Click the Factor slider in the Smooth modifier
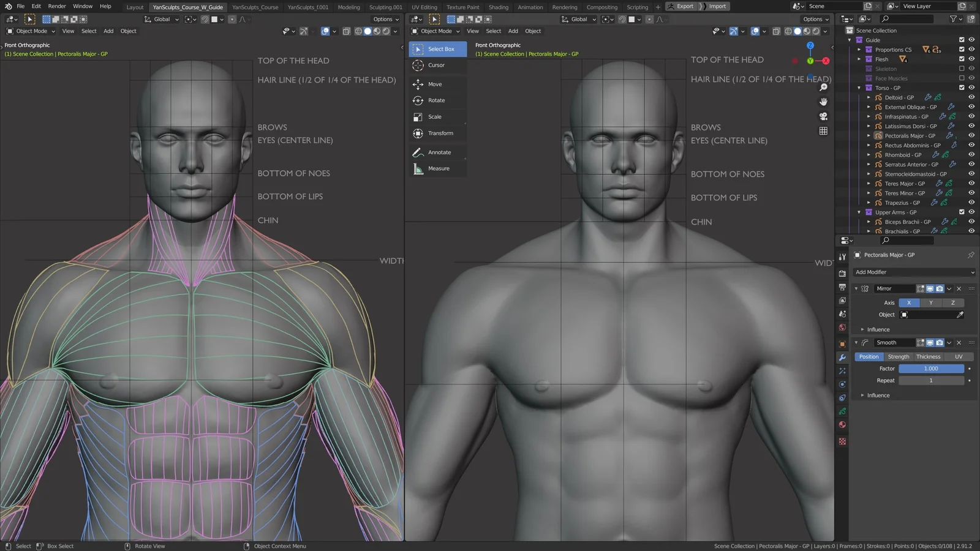 (x=931, y=368)
